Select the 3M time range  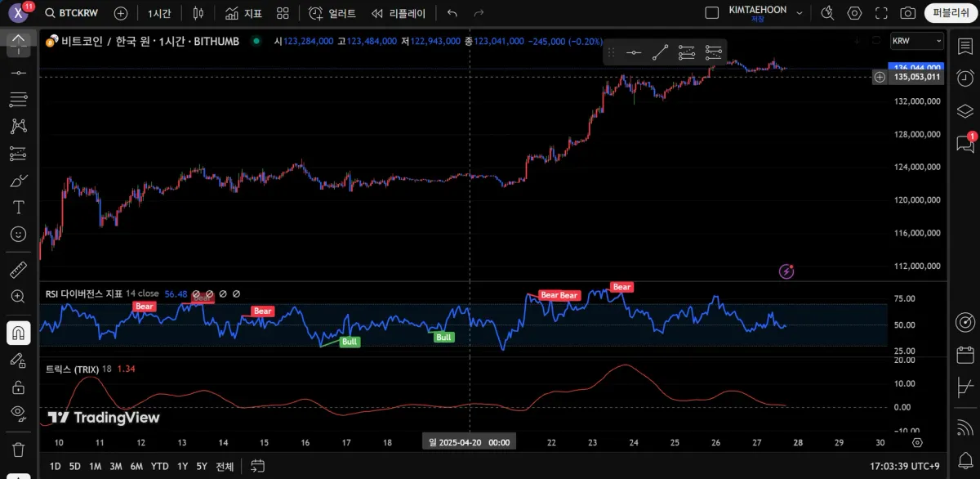(116, 466)
